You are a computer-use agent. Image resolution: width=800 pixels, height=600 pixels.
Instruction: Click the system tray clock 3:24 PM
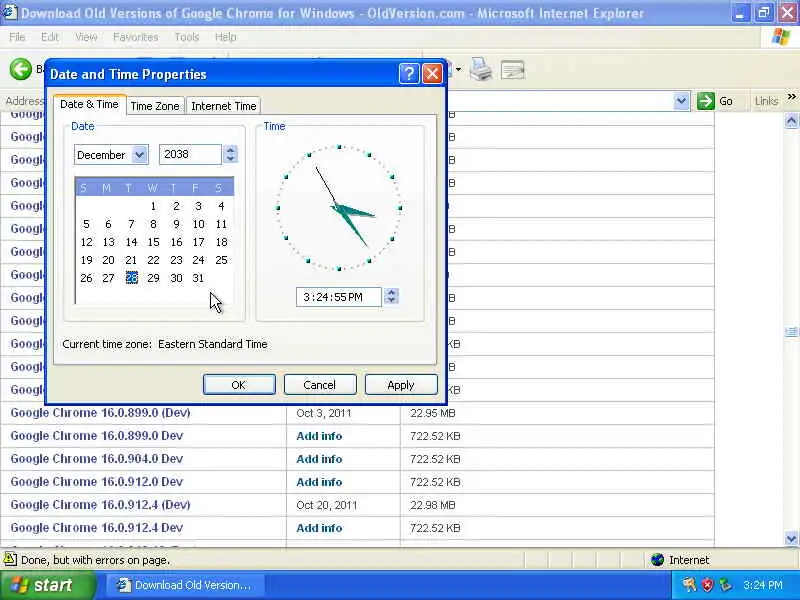763,585
